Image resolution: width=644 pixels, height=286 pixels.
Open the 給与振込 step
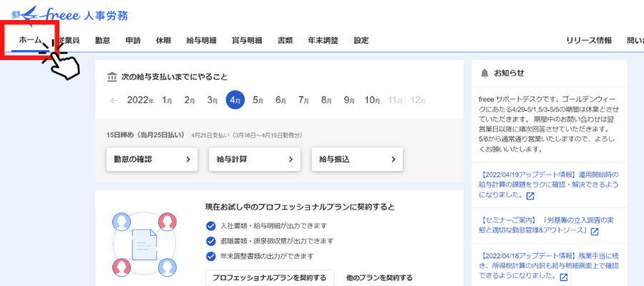(357, 159)
